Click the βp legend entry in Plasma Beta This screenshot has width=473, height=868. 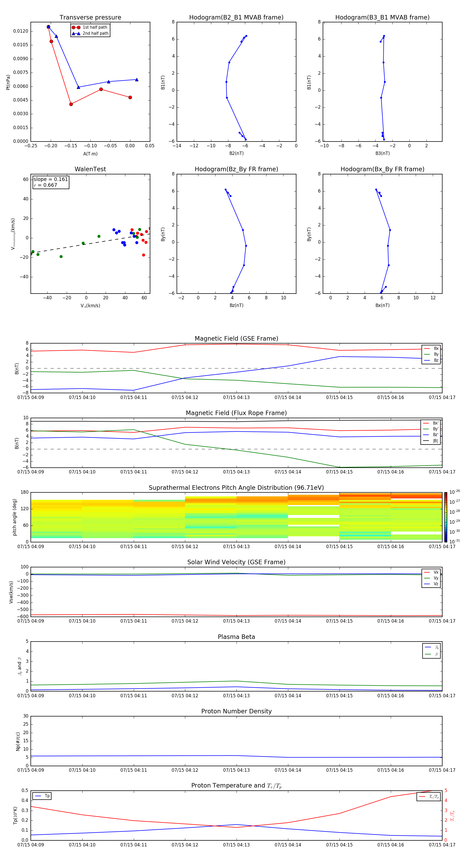point(431,647)
